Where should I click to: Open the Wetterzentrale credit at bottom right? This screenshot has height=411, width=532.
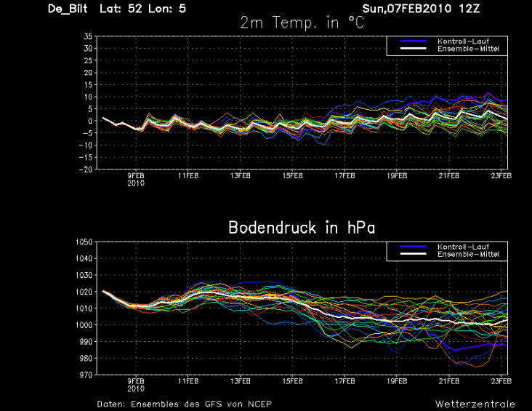[x=475, y=404]
